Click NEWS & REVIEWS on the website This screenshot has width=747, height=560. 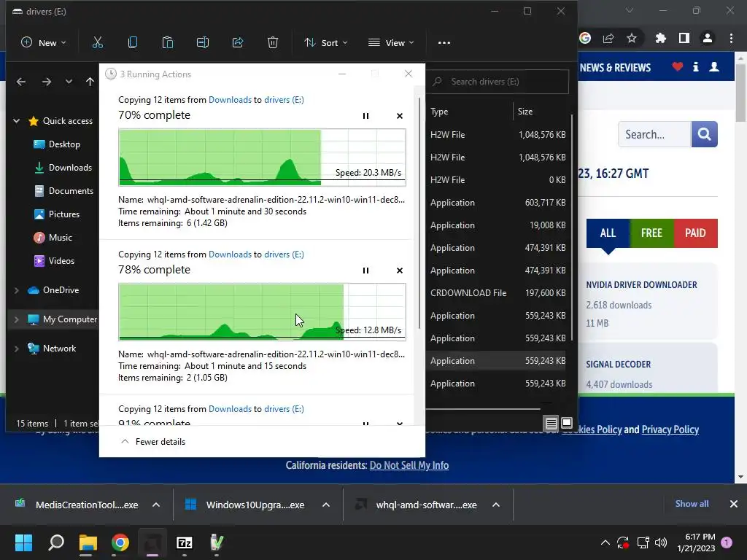(615, 68)
